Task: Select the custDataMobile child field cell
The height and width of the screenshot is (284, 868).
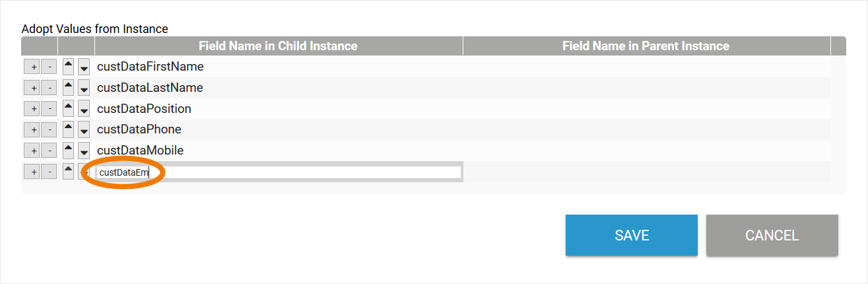Action: 277,151
